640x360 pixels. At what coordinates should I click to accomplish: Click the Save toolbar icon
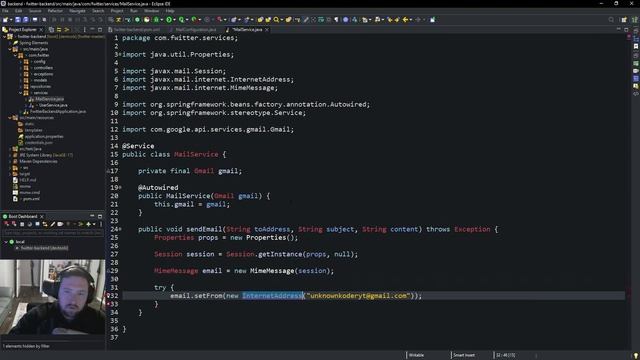(x=18, y=20)
